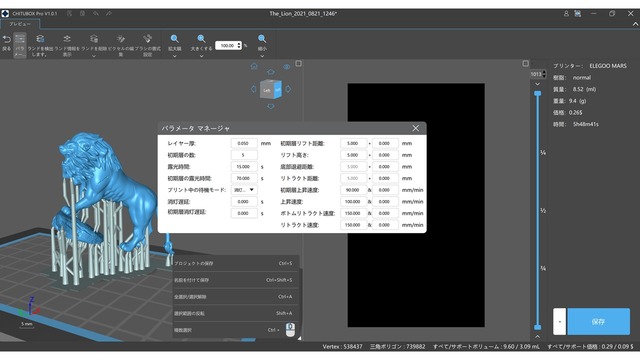This screenshot has width=640, height=360.
Task: Click the detect islands (ランドを検出) icon
Action: (x=40, y=39)
